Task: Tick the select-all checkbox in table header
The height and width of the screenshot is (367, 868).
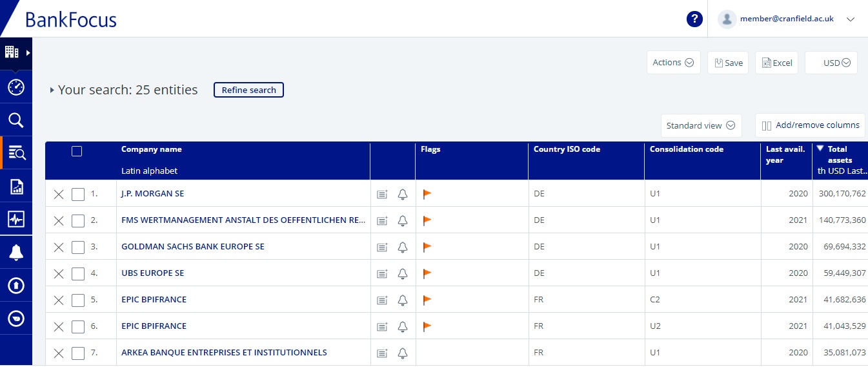Action: 77,151
